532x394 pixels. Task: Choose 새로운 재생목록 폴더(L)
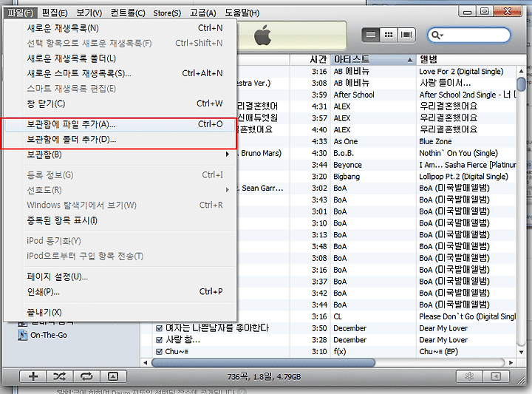coord(120,58)
